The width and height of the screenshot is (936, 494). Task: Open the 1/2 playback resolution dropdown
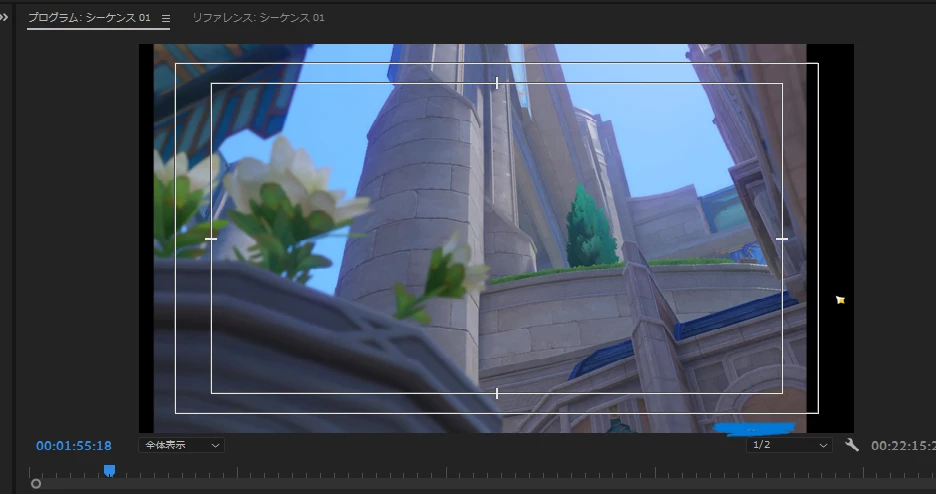(789, 445)
